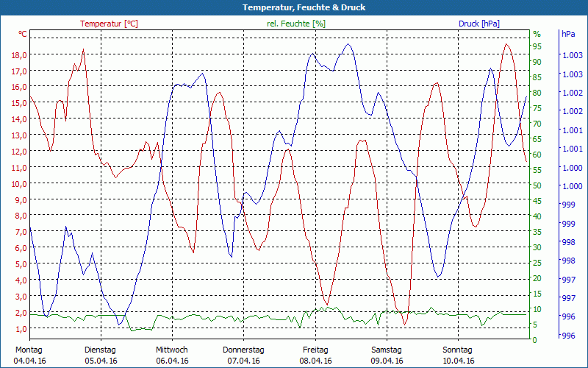Click the green '%' axis unit label

[x=537, y=34]
